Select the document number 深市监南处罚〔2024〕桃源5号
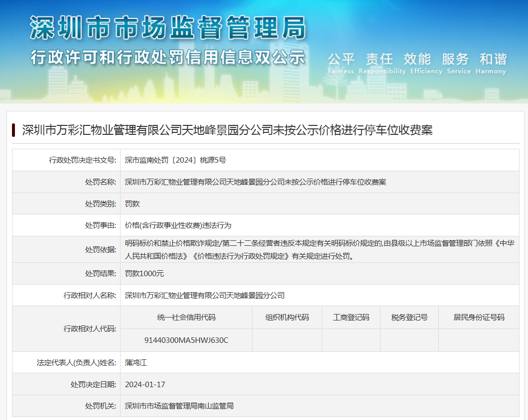Viewport: 528px width, 420px height. point(175,160)
